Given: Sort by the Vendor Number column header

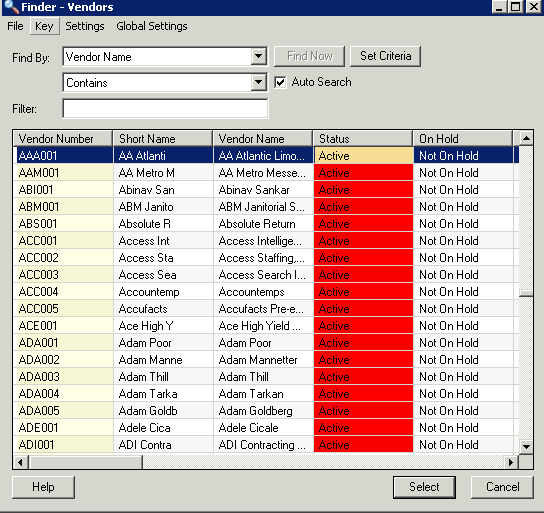Looking at the screenshot, I should click(63, 139).
